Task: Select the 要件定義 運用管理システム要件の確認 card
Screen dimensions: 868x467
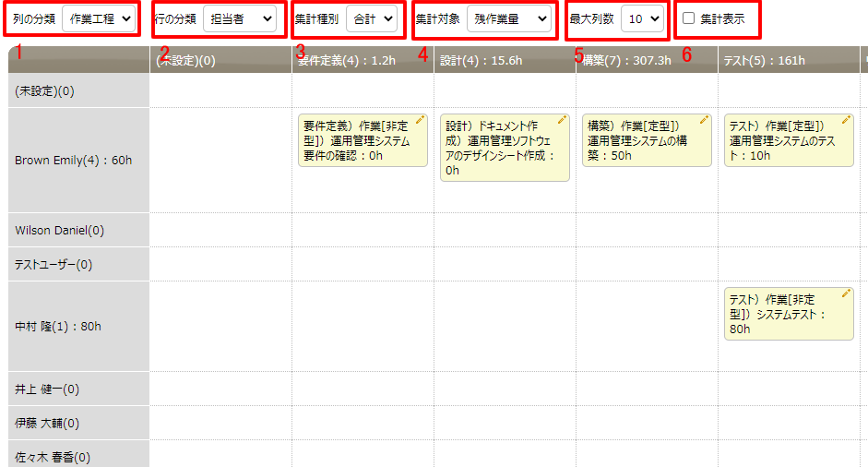Action: [x=363, y=140]
